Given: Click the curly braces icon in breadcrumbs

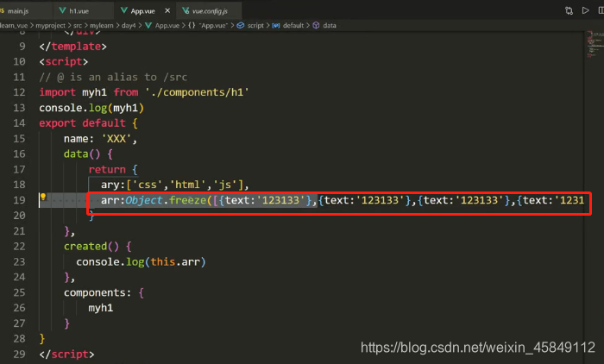Looking at the screenshot, I should click(192, 25).
